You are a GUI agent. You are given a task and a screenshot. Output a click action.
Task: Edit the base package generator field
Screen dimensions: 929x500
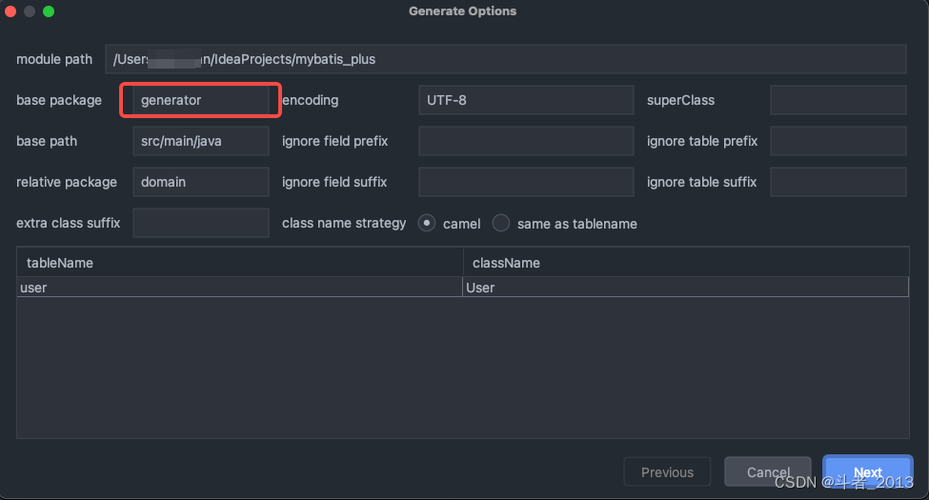(201, 100)
